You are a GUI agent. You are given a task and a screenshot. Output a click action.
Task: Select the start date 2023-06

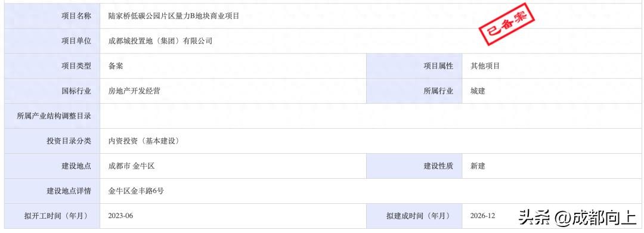pyautogui.click(x=120, y=216)
